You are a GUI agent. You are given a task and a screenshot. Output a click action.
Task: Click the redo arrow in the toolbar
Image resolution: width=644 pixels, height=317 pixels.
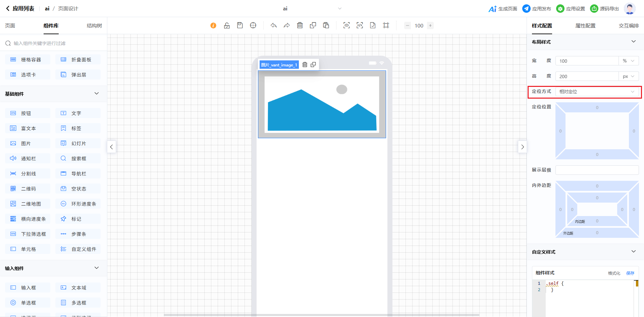coord(287,25)
